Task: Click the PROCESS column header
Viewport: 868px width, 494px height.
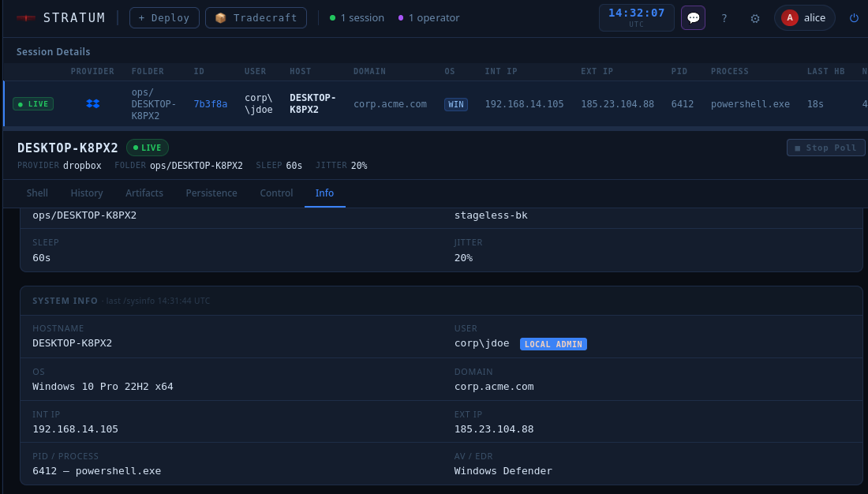Action: [730, 72]
